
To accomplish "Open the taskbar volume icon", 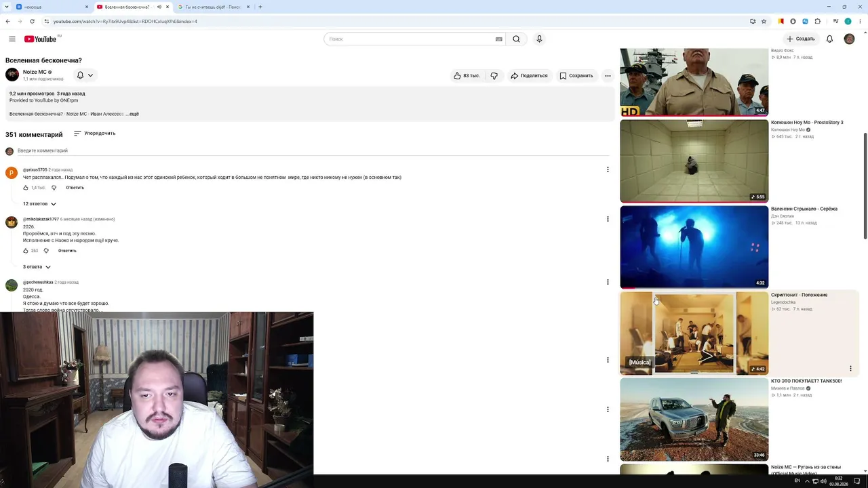I will [x=823, y=481].
